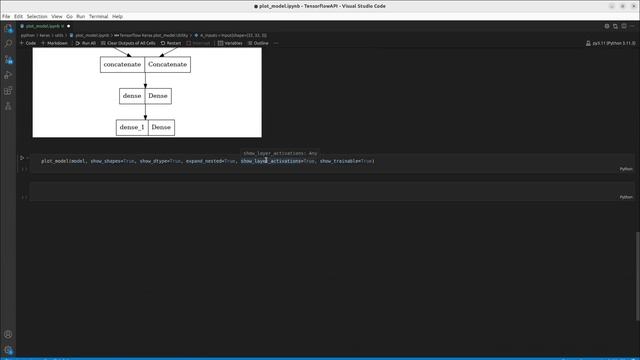
Task: Click the dense layer node in diagram
Action: [145, 96]
